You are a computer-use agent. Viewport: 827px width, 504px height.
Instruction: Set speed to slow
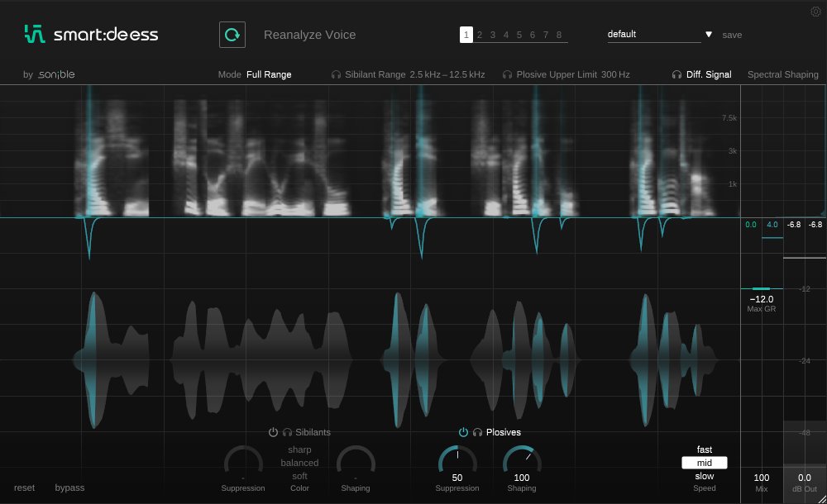point(705,476)
